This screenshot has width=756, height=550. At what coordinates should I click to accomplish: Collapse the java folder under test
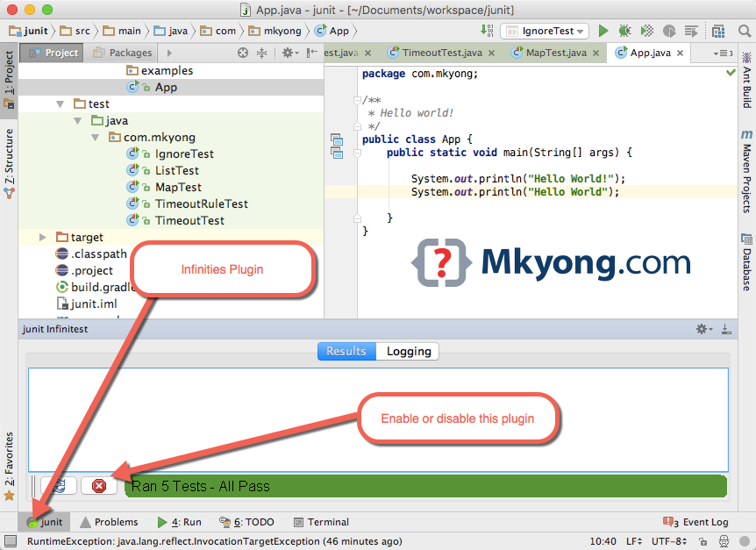click(x=78, y=120)
